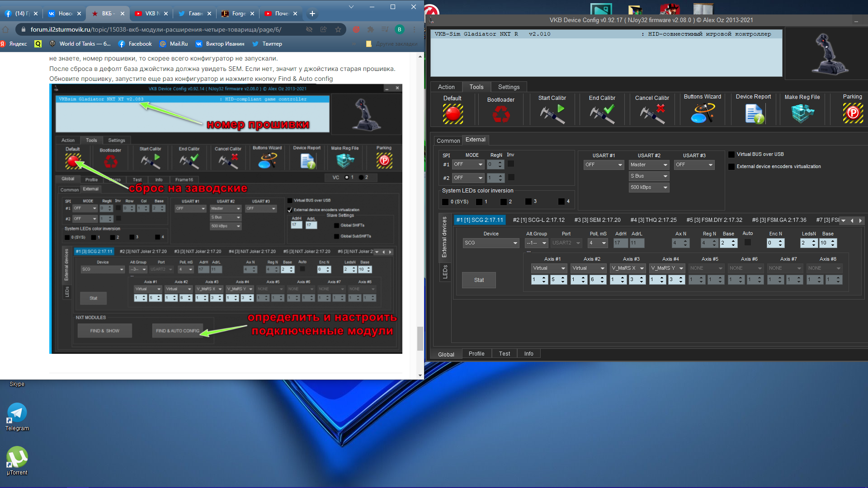
Task: Toggle External device encoders virtualization checkbox
Action: pos(731,167)
